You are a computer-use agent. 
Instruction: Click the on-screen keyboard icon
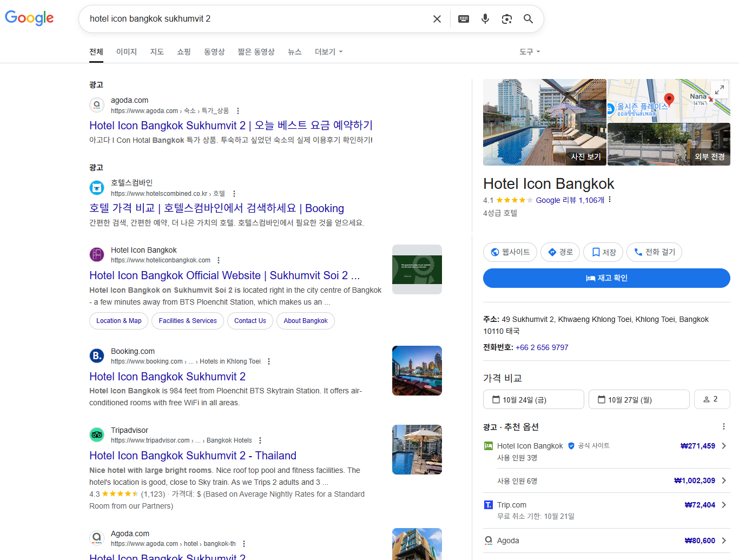463,18
